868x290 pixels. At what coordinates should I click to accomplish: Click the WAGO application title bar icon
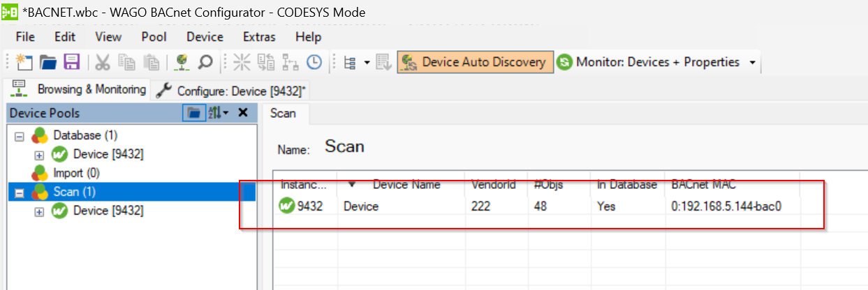point(10,13)
